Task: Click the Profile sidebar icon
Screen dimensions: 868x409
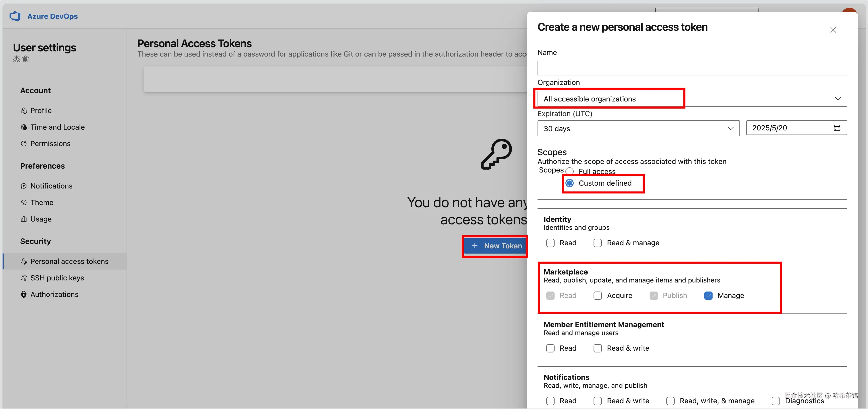Action: tap(23, 111)
